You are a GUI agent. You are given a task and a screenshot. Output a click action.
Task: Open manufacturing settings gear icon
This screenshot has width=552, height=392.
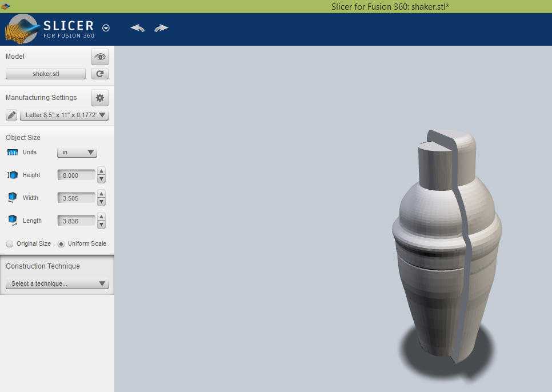(x=100, y=98)
